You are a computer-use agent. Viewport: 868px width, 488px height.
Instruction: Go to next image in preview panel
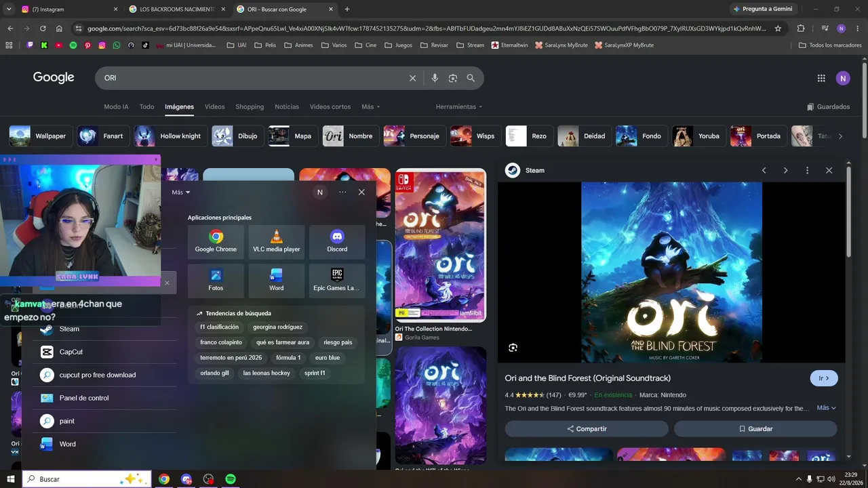(785, 170)
